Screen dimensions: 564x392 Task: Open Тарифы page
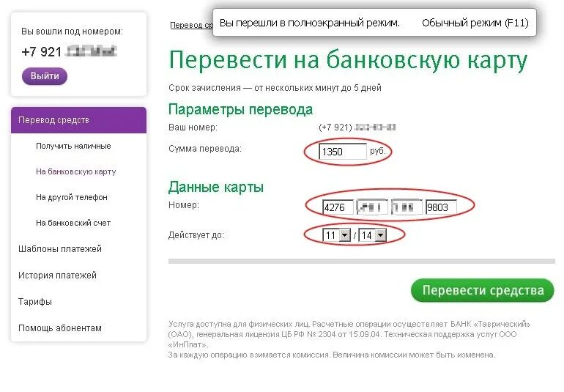[x=35, y=302]
